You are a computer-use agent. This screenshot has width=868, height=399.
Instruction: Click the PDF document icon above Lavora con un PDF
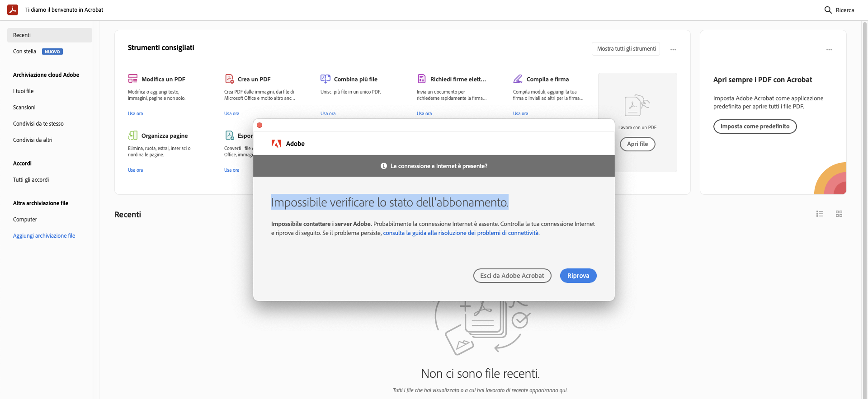(637, 106)
